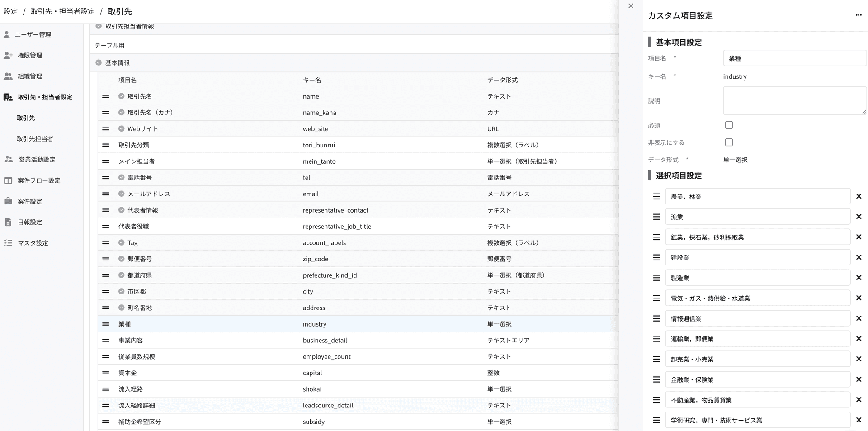Select 権限管理 in the sidebar
This screenshot has height=431, width=868.
[29, 55]
